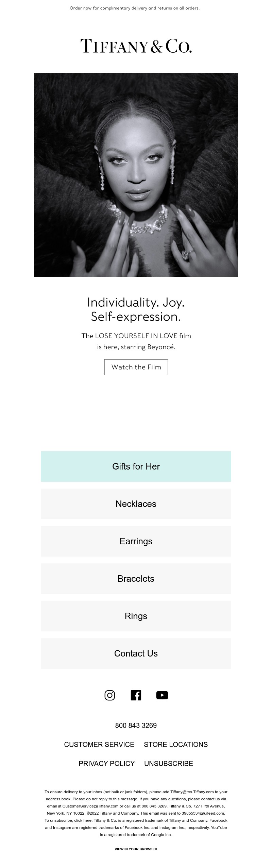Click the Contact Us block
Image resolution: width=272 pixels, height=868 pixels.
tap(136, 653)
